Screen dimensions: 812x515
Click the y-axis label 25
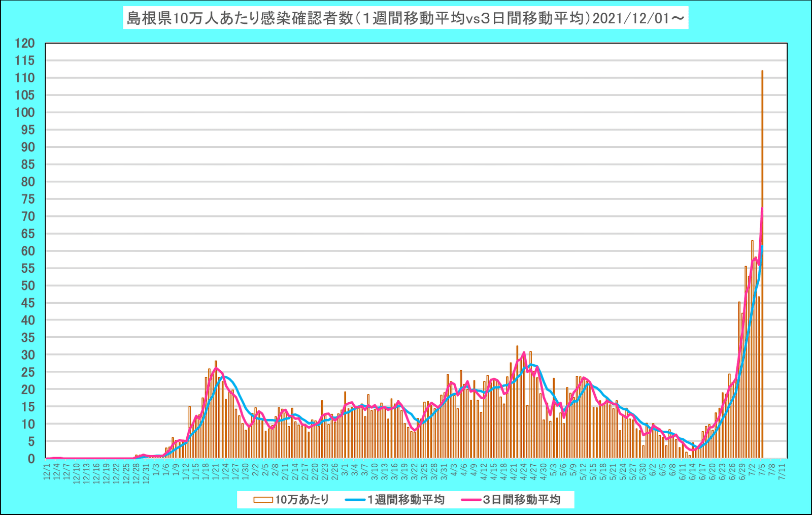(28, 372)
